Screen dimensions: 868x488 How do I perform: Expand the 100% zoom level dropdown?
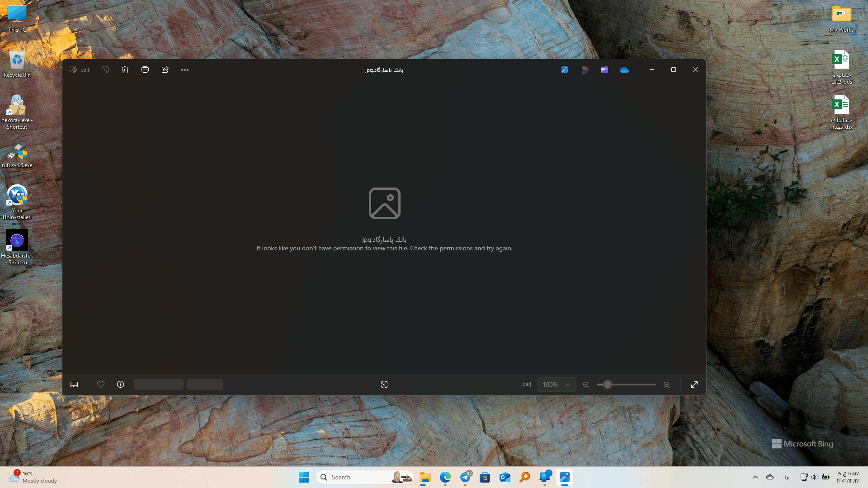pos(557,385)
